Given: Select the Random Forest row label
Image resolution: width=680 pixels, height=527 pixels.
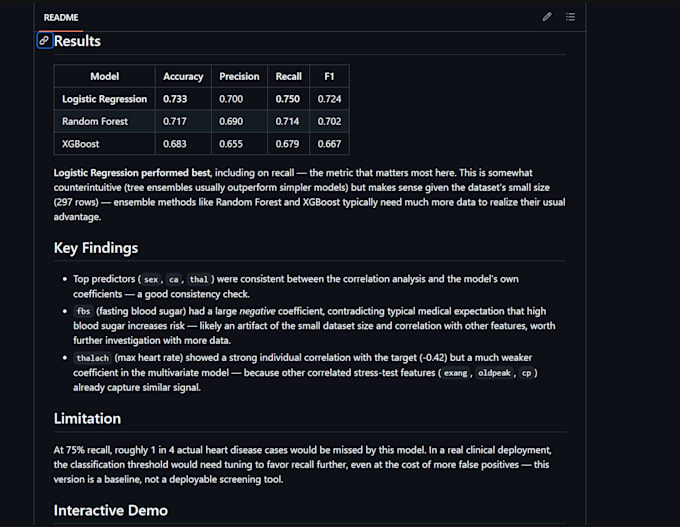Looking at the screenshot, I should tap(95, 121).
